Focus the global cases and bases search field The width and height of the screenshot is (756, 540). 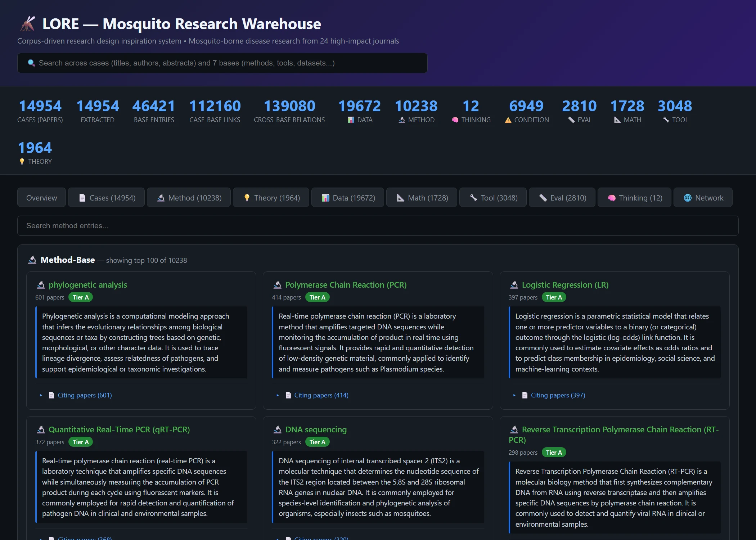pyautogui.click(x=222, y=63)
